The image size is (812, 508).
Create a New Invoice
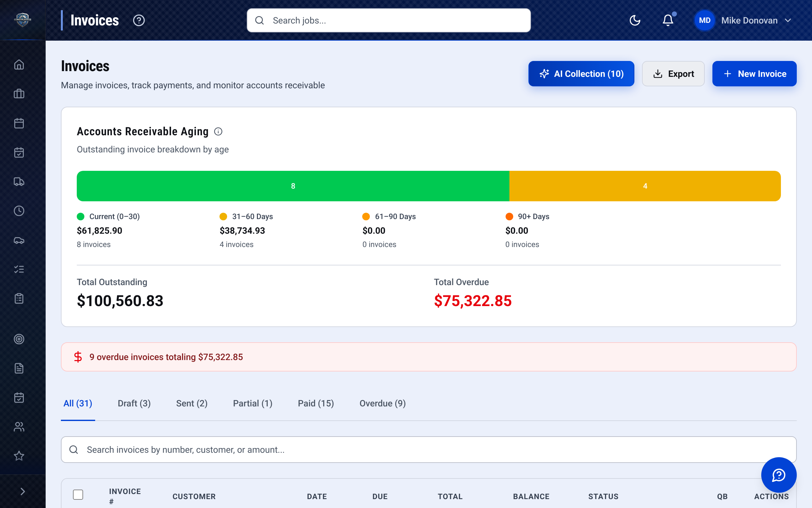click(x=754, y=74)
